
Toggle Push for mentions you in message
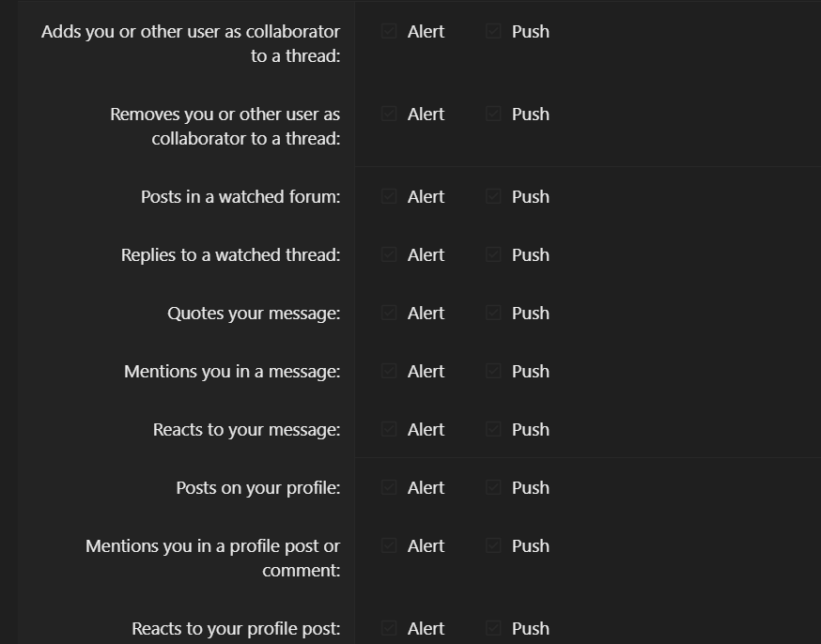[494, 372]
